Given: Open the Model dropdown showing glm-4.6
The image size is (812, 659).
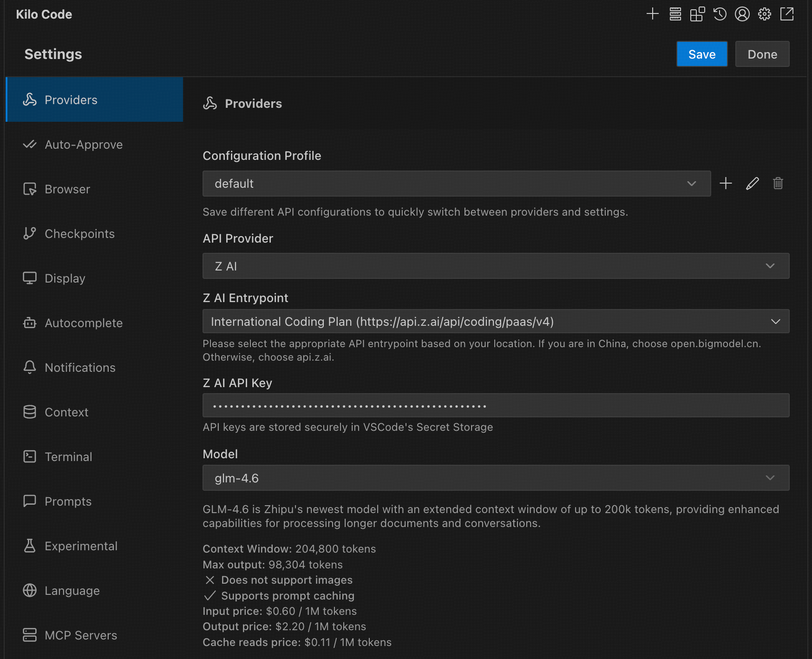Looking at the screenshot, I should (x=495, y=478).
